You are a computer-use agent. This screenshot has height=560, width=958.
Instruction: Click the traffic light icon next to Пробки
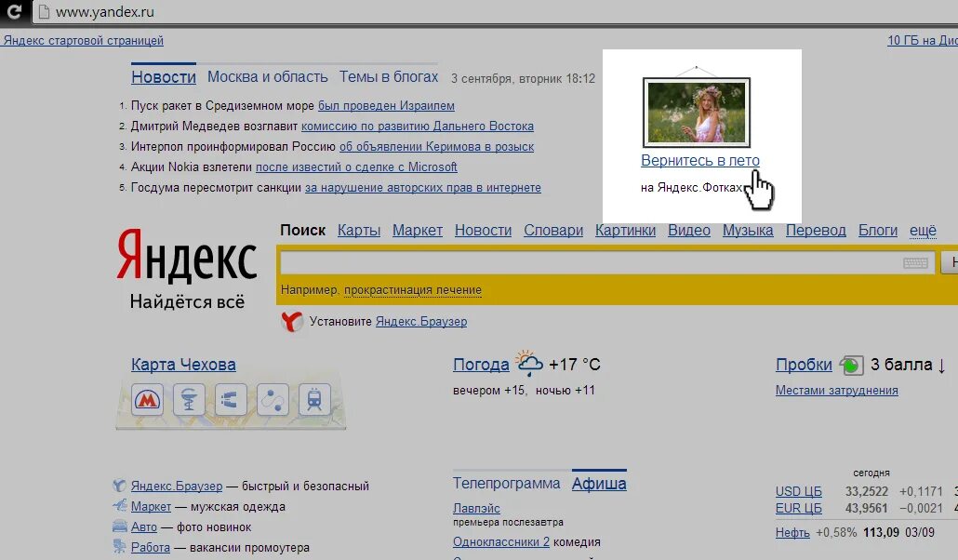[x=850, y=364]
